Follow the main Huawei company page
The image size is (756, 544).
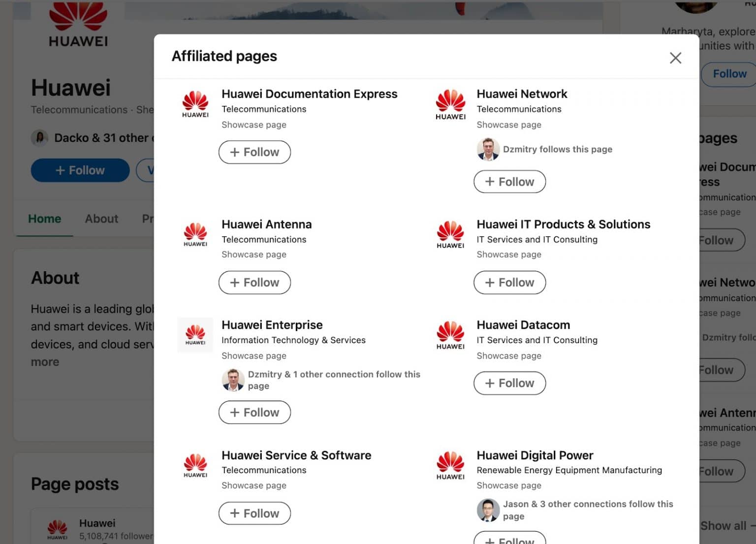(80, 170)
